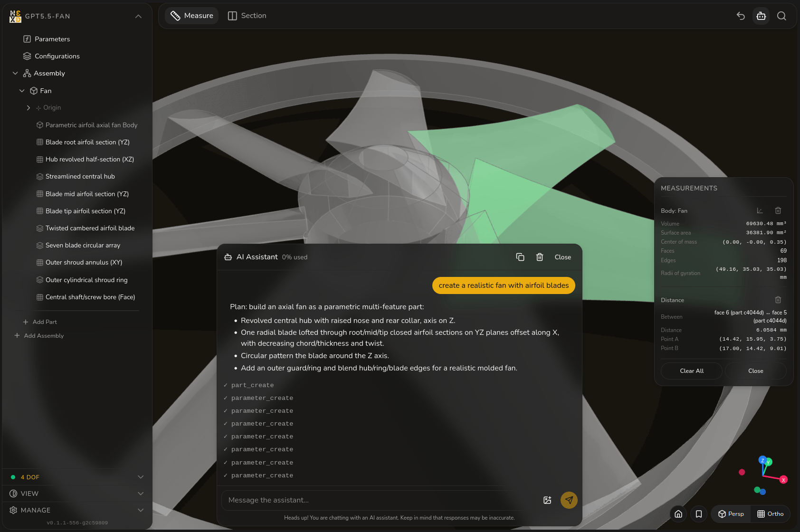The width and height of the screenshot is (800, 532).
Task: Delete the AI Assistant chat history
Action: pyautogui.click(x=540, y=257)
